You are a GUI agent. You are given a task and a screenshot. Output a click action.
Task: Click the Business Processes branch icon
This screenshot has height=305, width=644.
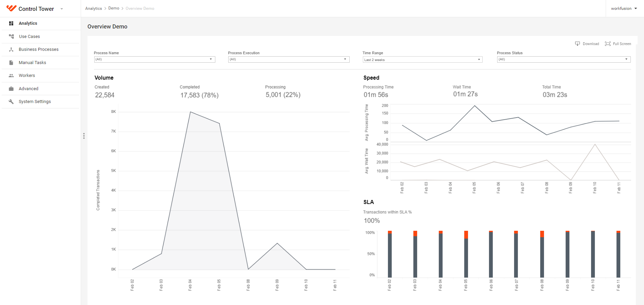click(11, 49)
